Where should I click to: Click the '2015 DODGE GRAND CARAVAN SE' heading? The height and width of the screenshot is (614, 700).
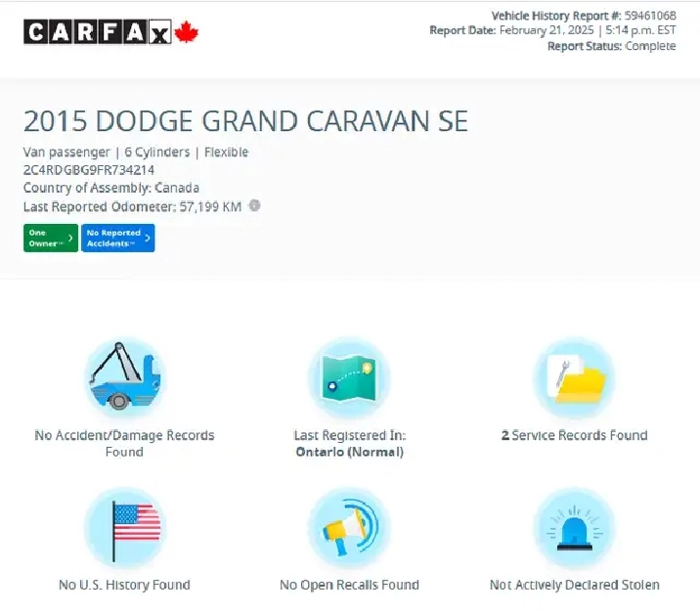point(245,121)
